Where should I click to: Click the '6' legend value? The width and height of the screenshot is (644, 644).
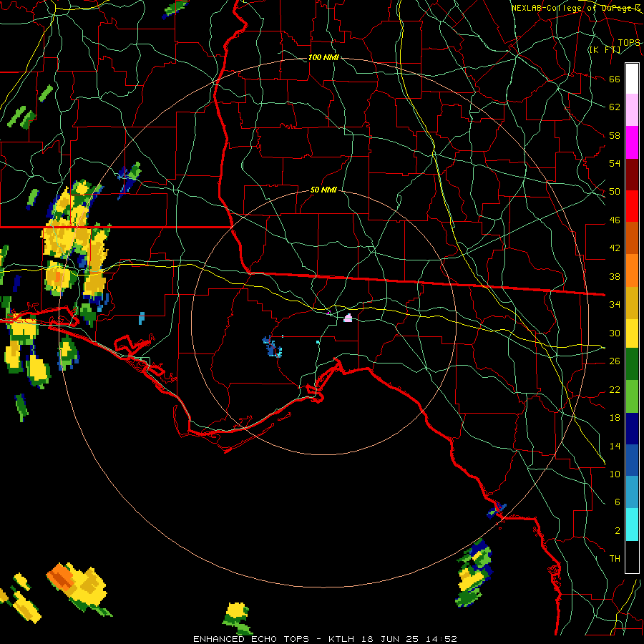(618, 502)
